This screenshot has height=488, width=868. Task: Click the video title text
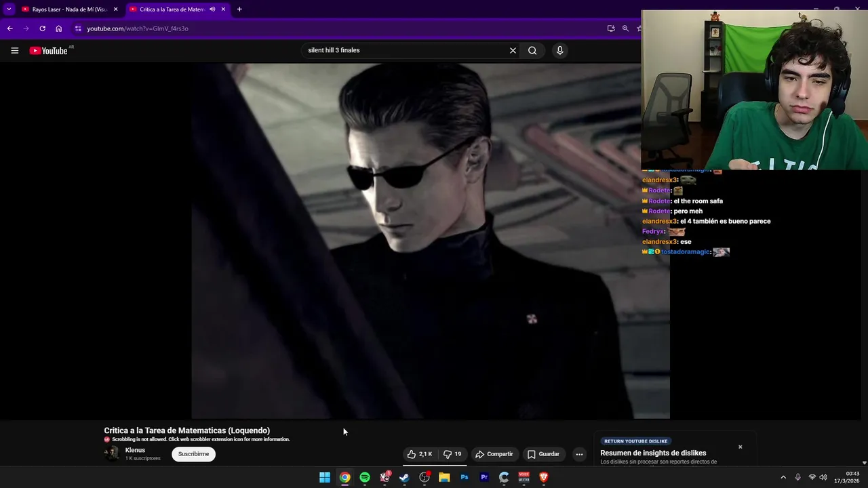tap(187, 430)
